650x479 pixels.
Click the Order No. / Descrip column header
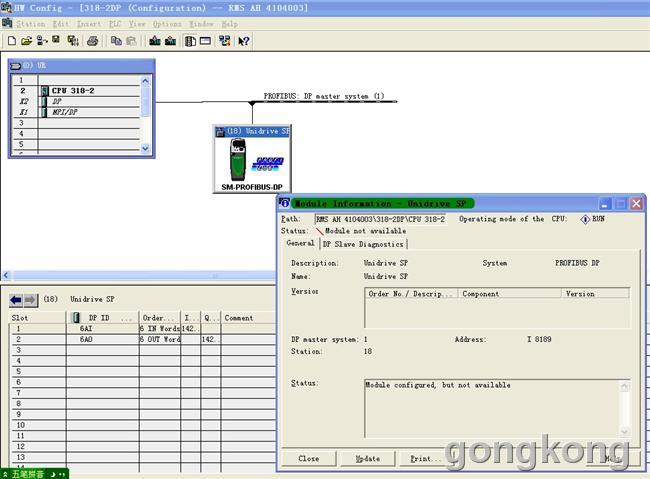(x=411, y=294)
